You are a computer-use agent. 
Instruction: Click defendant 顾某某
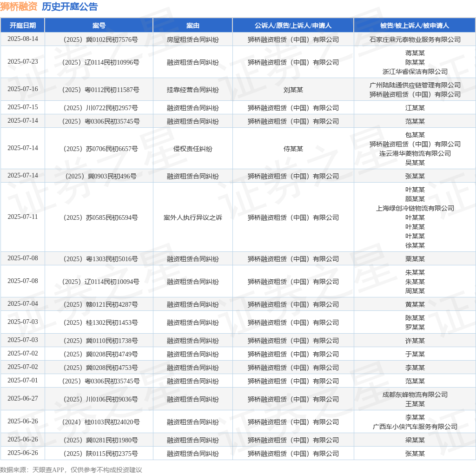coord(415,199)
